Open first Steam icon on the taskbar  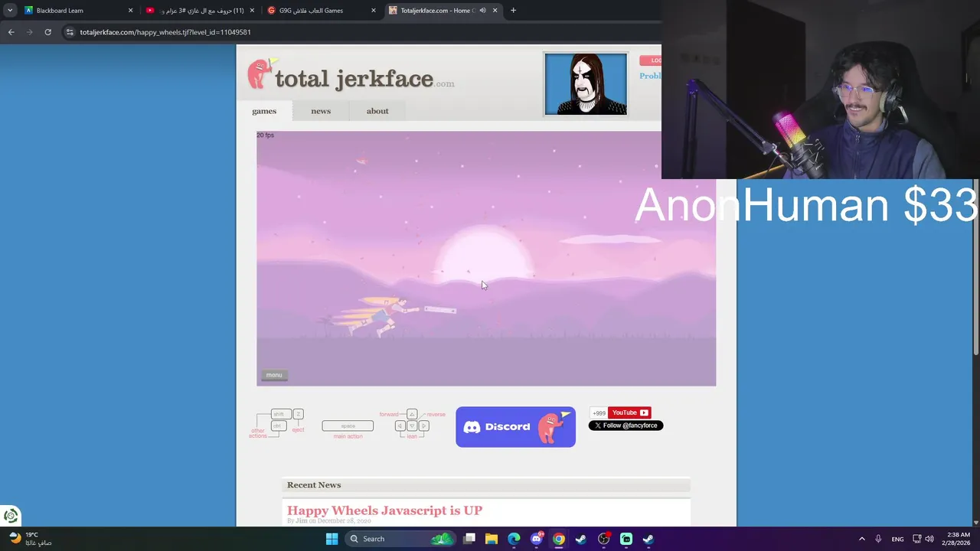pyautogui.click(x=581, y=539)
